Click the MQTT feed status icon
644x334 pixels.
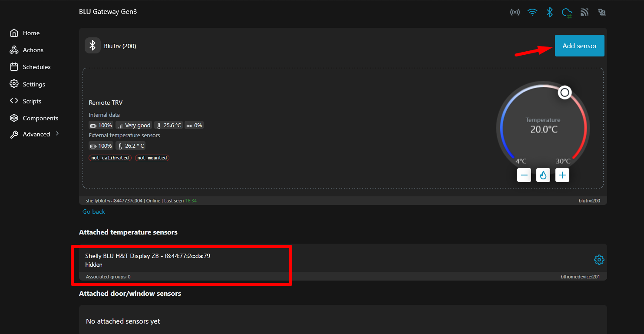click(x=585, y=12)
